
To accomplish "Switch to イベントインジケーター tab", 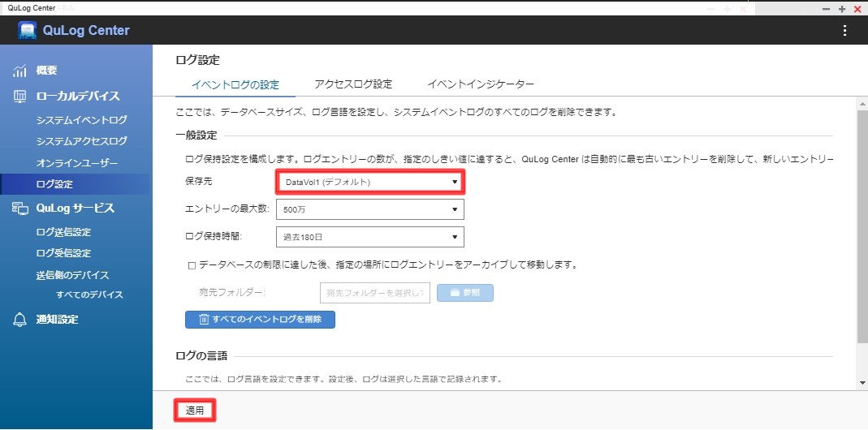I will [481, 84].
